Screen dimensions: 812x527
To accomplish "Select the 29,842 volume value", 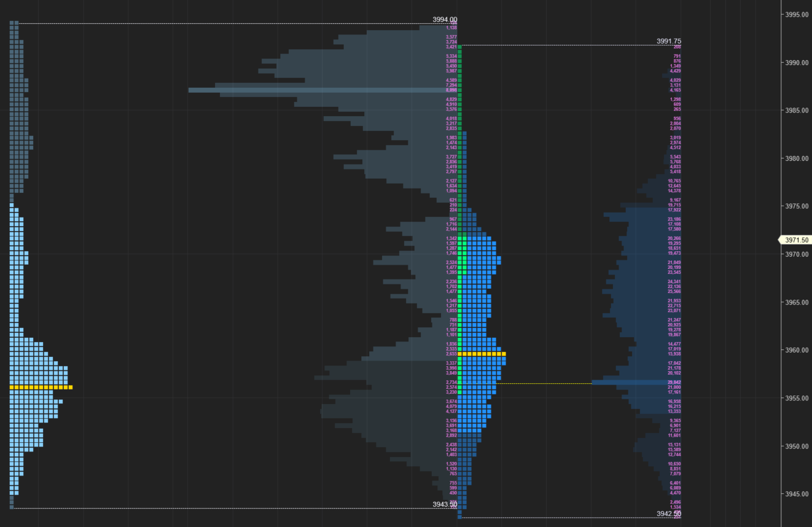I will [674, 383].
